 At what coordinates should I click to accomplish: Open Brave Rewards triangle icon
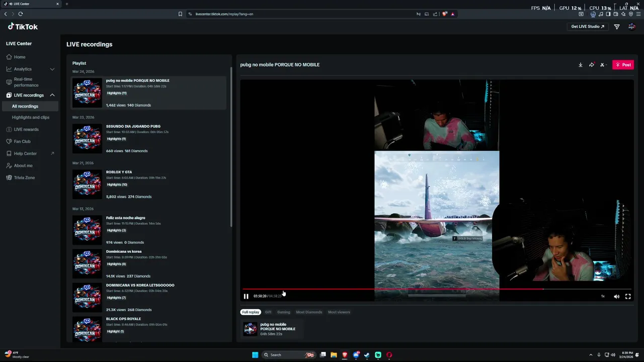coord(452,14)
